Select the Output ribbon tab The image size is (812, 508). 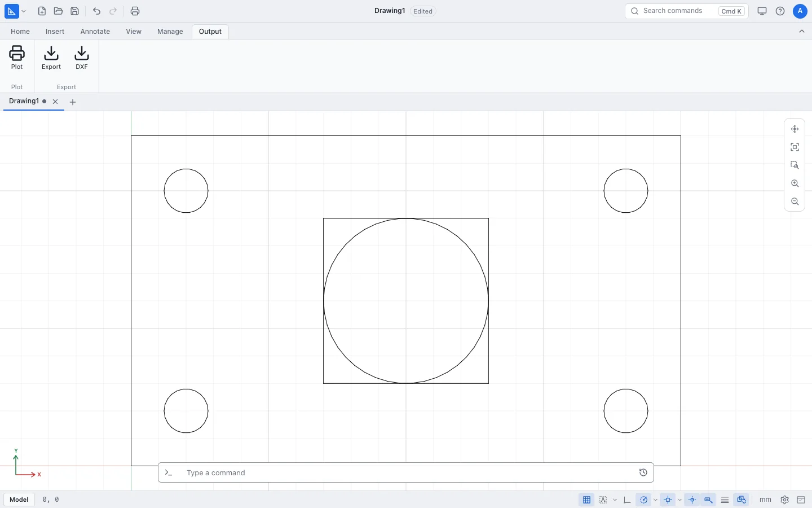[210, 32]
